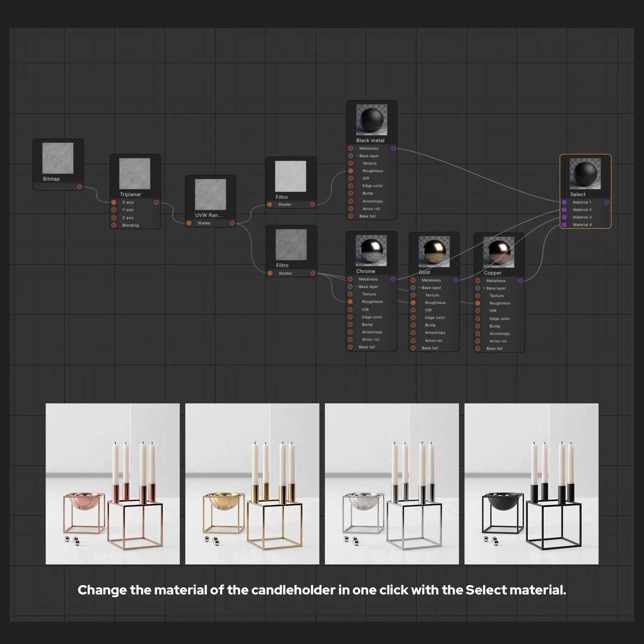Click the Black metal purple output socket

pyautogui.click(x=393, y=148)
